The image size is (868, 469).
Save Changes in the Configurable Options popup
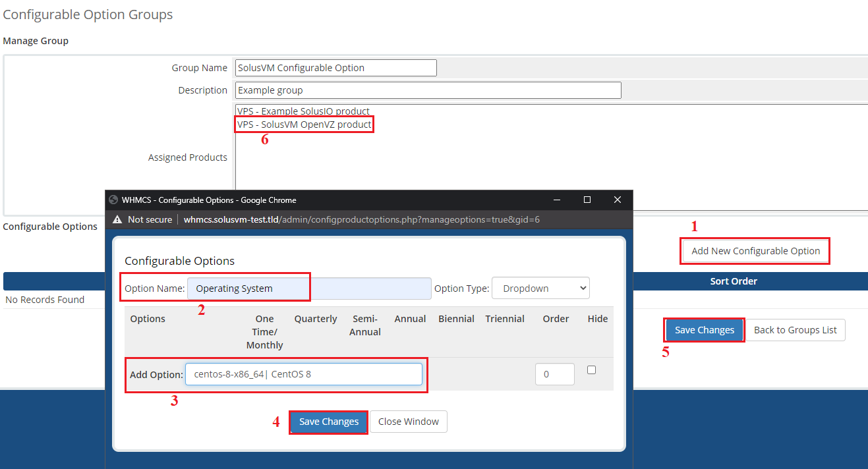click(328, 422)
